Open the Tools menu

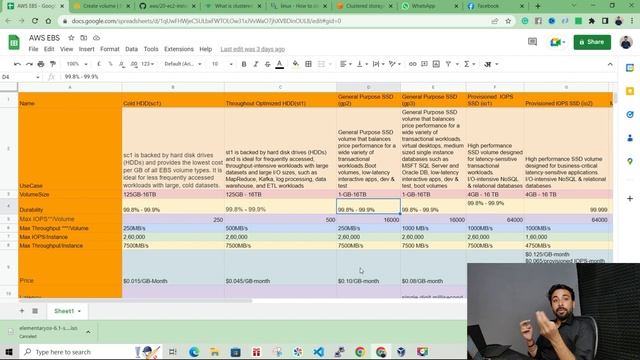click(151, 49)
